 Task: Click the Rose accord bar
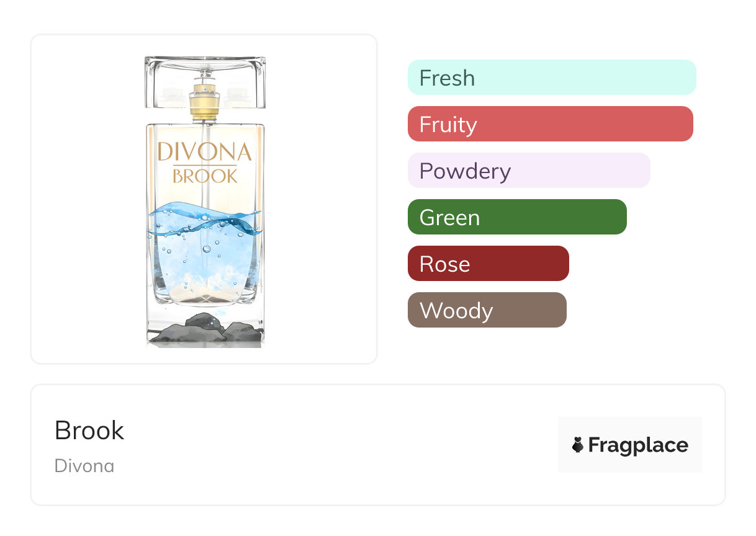click(488, 264)
